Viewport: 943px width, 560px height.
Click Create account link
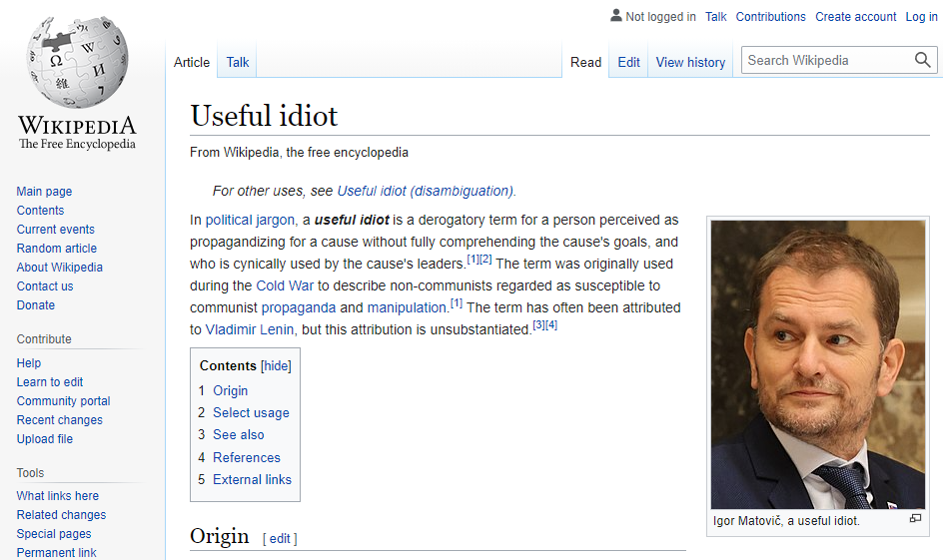(x=855, y=17)
